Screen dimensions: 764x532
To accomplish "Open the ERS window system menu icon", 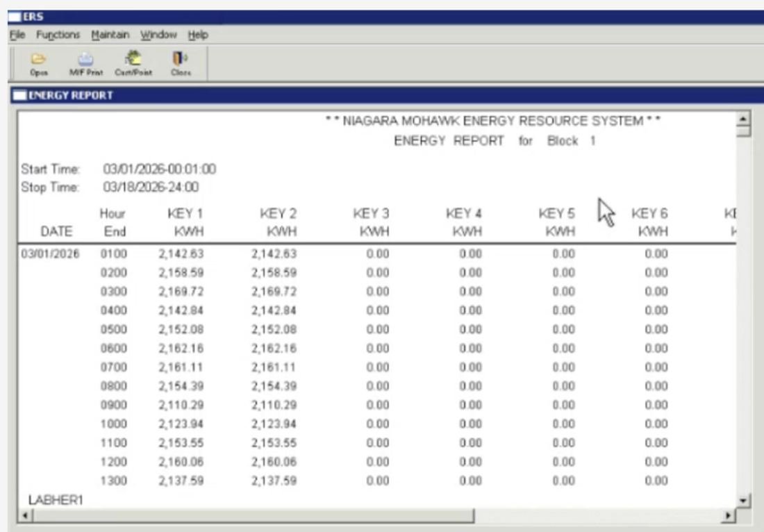I will click(x=15, y=17).
